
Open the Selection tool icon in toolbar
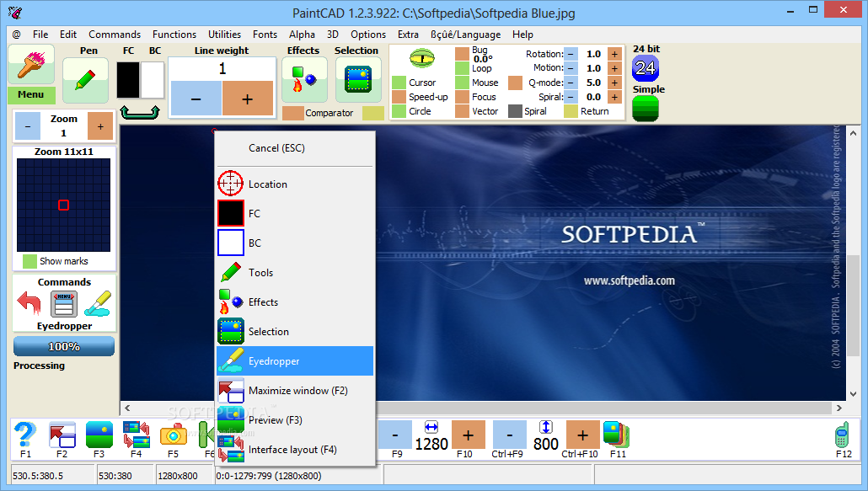tap(358, 80)
